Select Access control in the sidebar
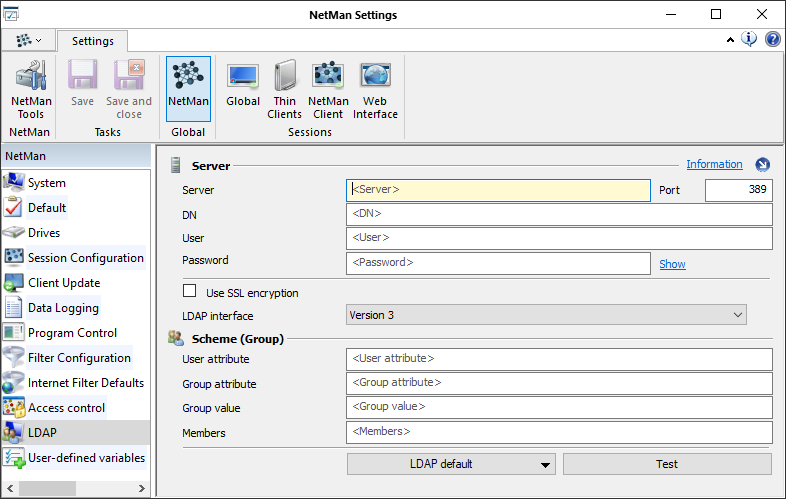This screenshot has width=786, height=499. click(67, 408)
